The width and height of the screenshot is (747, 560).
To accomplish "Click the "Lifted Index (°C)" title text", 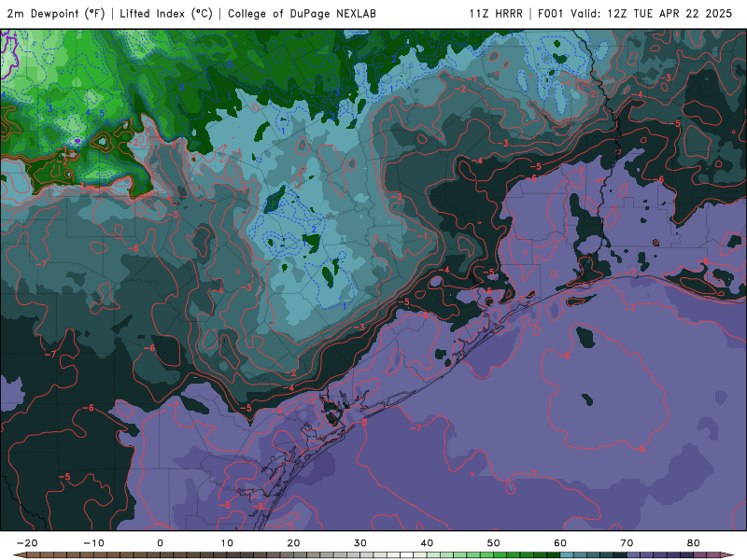I will coord(166,14).
